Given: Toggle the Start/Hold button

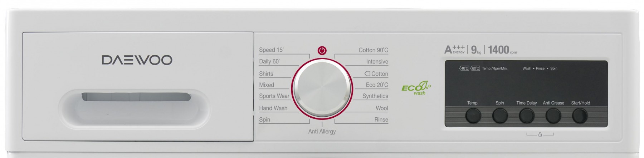Looking at the screenshot, I should click(580, 116).
